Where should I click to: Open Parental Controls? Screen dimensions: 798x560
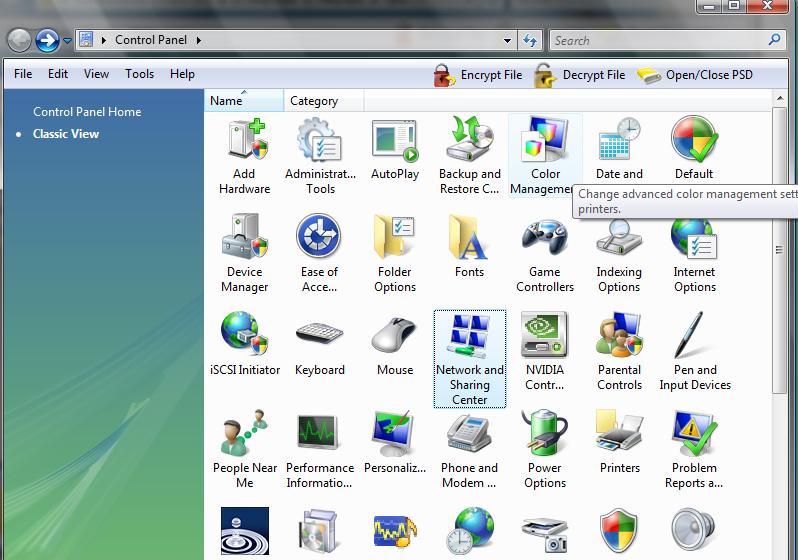pos(619,351)
